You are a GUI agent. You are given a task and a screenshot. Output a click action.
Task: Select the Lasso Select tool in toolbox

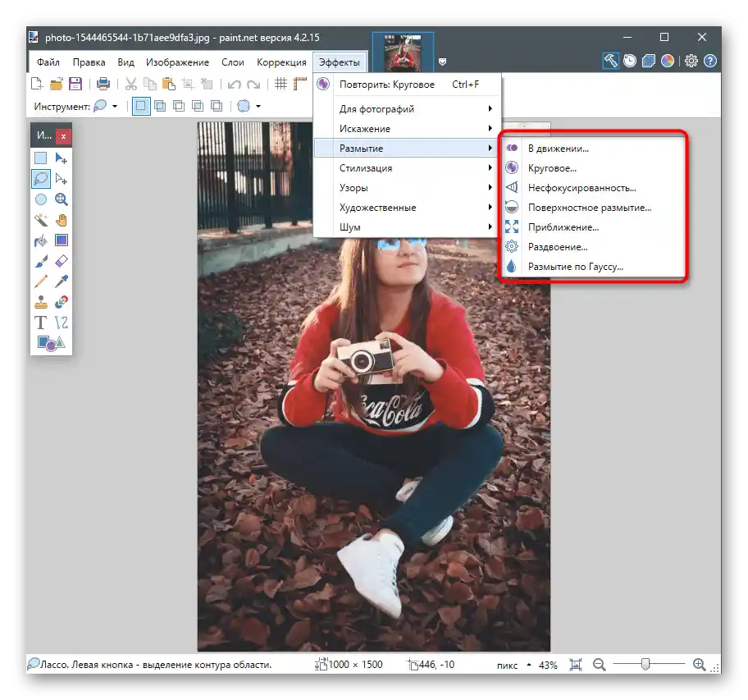click(x=40, y=179)
